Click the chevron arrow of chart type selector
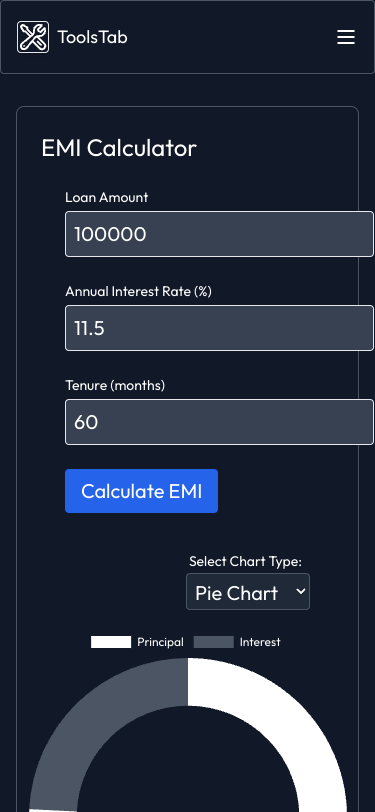This screenshot has width=375, height=812. 300,591
